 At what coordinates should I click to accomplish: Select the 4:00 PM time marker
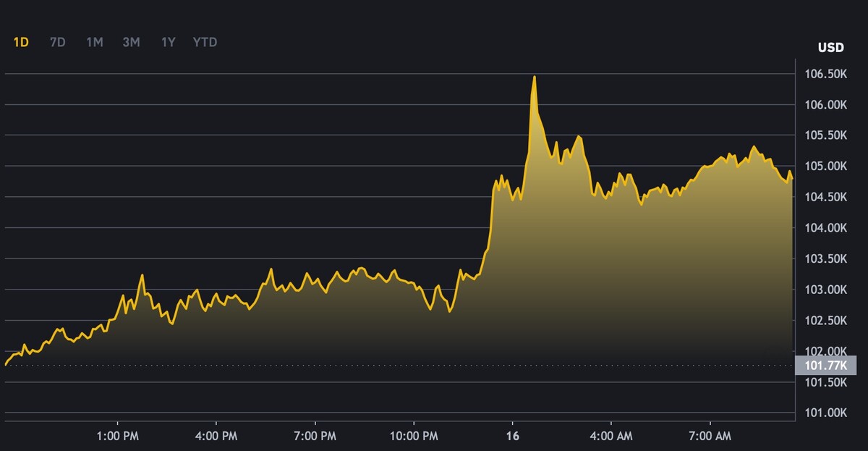pyautogui.click(x=216, y=437)
